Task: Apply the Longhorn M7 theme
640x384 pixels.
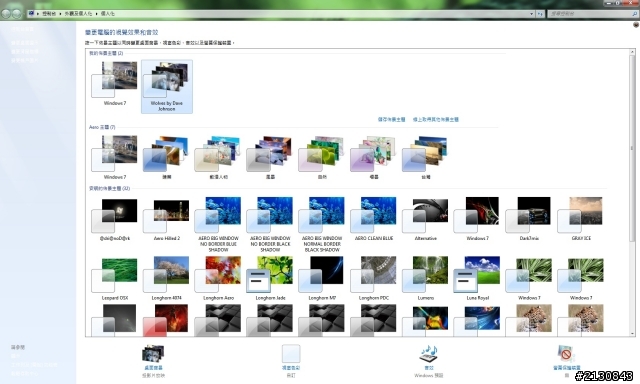Action: click(322, 278)
